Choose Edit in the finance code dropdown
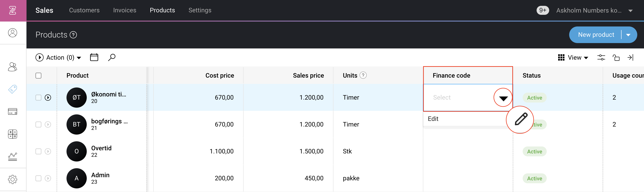This screenshot has width=644, height=192. (x=433, y=119)
